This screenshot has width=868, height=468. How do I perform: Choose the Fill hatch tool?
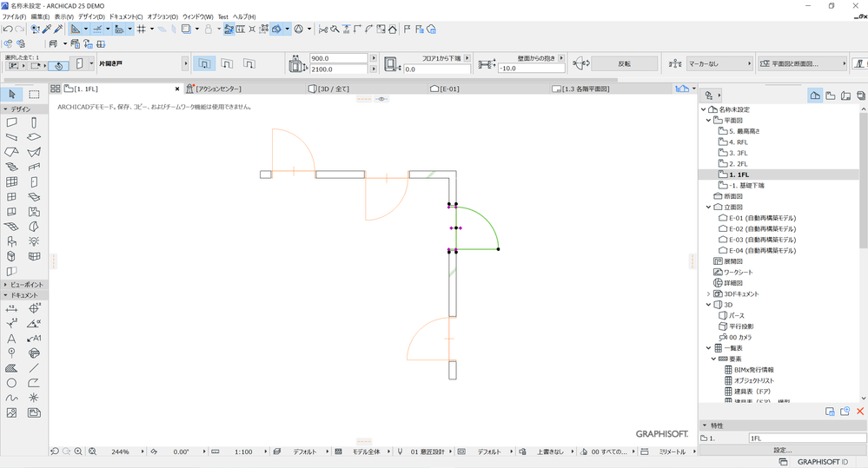[x=11, y=368]
